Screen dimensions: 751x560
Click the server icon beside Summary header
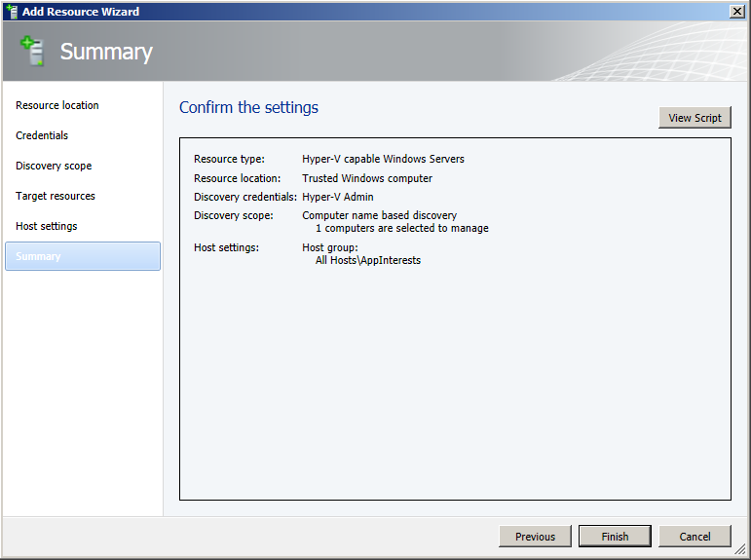32,52
